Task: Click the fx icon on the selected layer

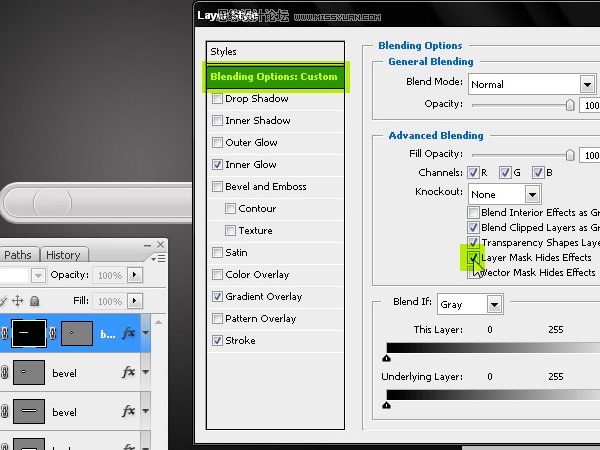Action: (x=129, y=333)
